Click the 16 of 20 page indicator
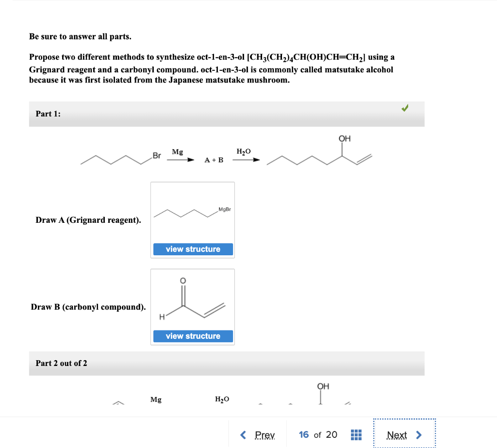This screenshot has width=497, height=448. click(317, 435)
